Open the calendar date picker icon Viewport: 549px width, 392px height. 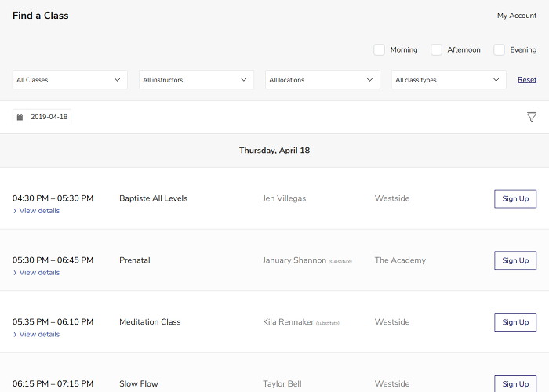(20, 118)
